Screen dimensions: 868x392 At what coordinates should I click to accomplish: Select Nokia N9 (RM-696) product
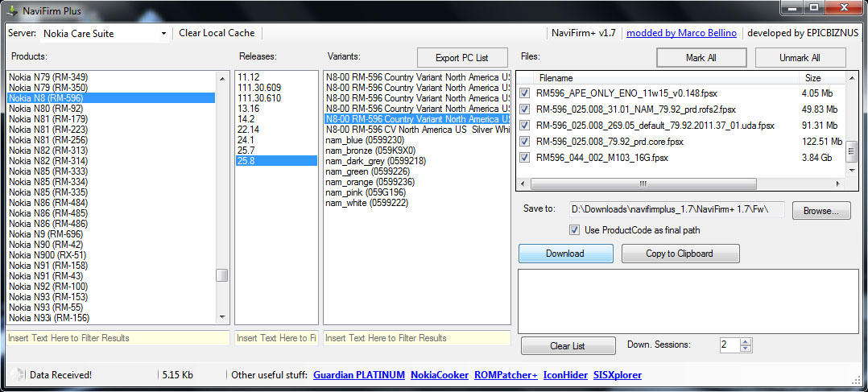(x=111, y=234)
